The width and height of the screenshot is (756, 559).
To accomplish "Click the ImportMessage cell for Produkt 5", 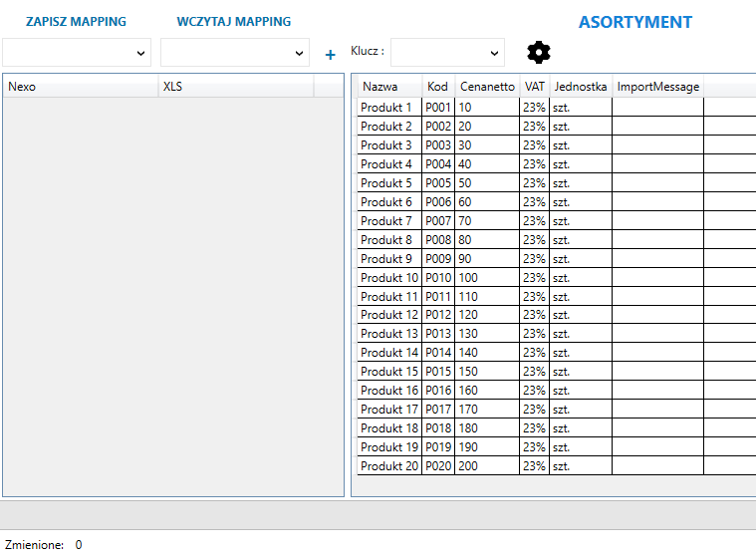I will pos(657,183).
